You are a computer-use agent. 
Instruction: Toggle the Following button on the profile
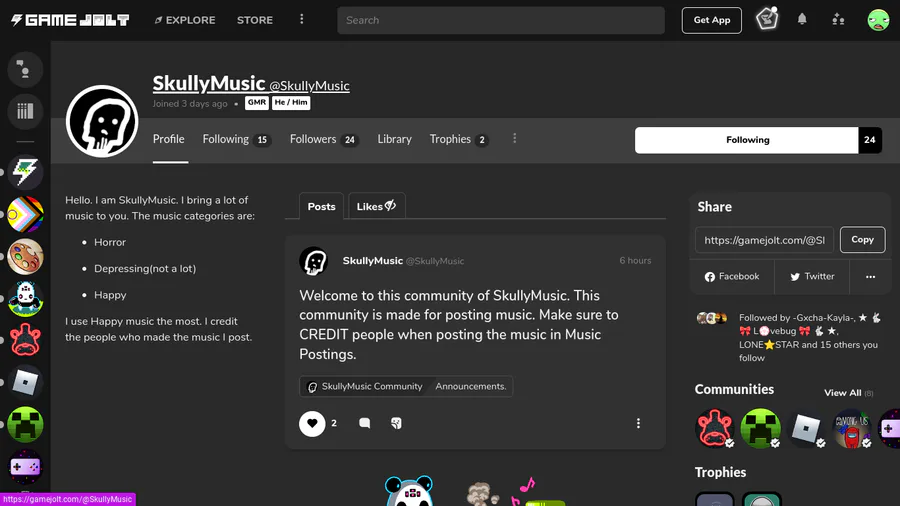coord(747,140)
